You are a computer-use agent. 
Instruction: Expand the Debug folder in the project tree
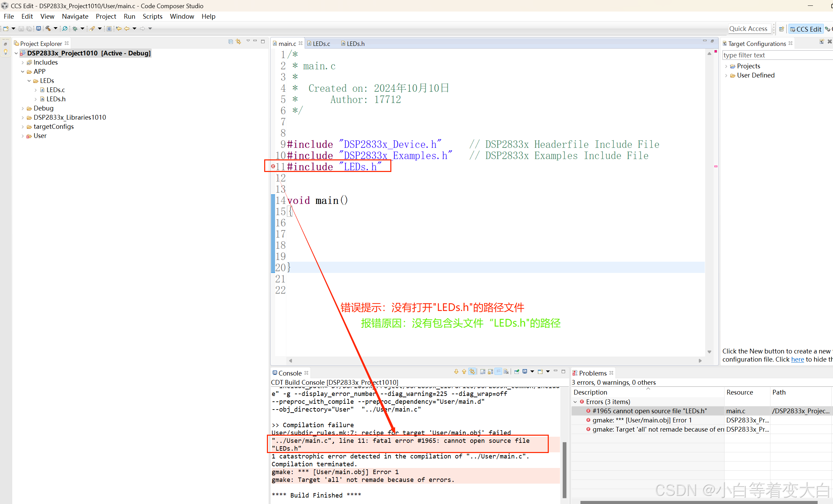(x=23, y=108)
